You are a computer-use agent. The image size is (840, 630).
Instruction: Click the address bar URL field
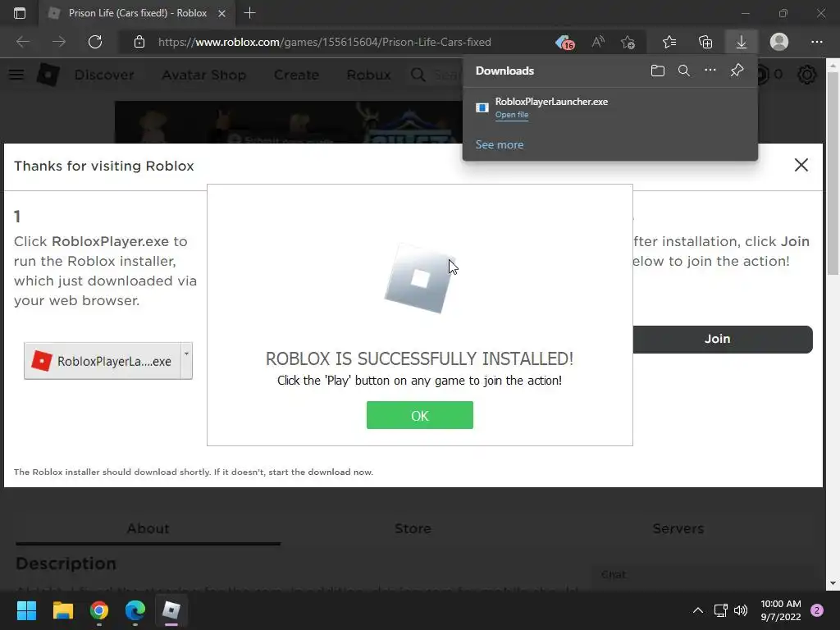click(325, 42)
